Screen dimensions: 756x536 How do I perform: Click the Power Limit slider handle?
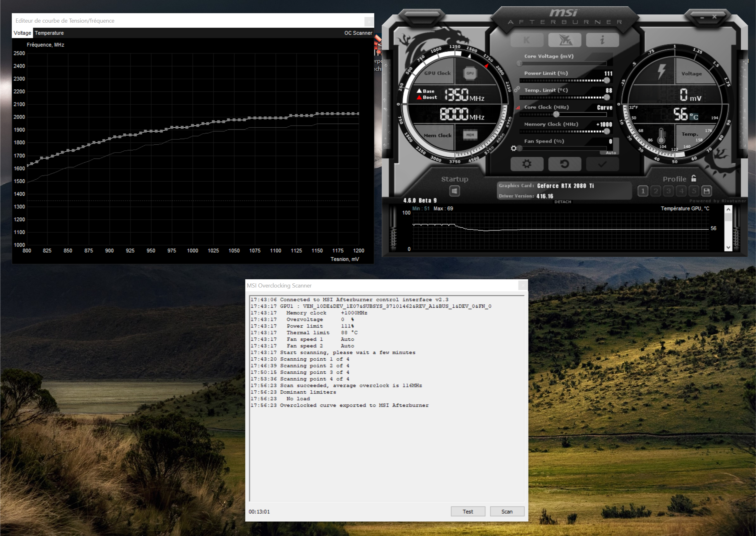click(607, 80)
